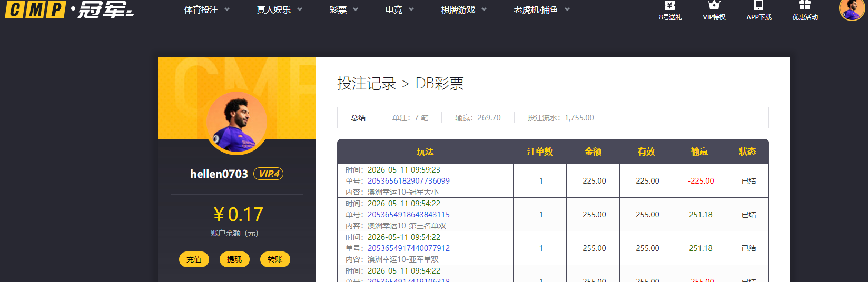
Task: Select the 251.18 win for 亚军单双
Action: click(x=701, y=248)
